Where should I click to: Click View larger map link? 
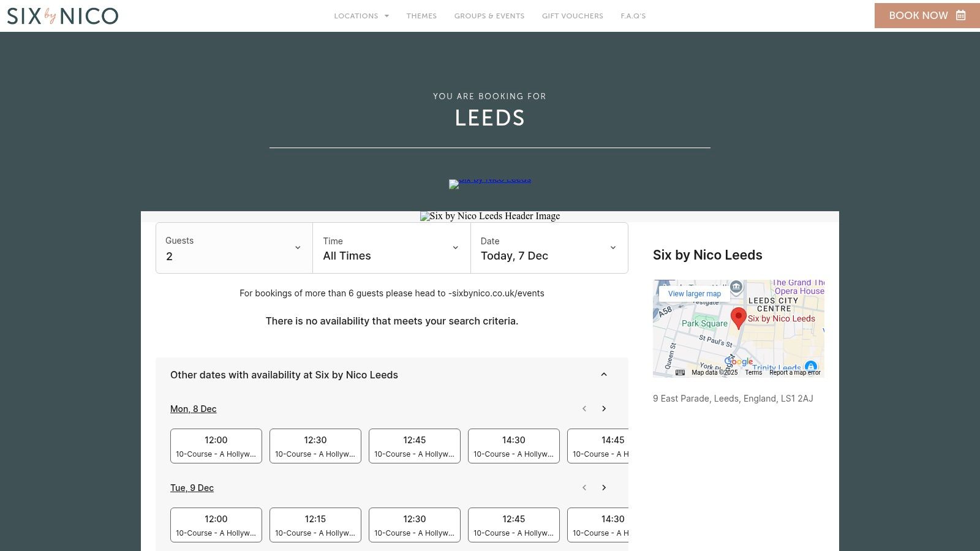pos(694,294)
